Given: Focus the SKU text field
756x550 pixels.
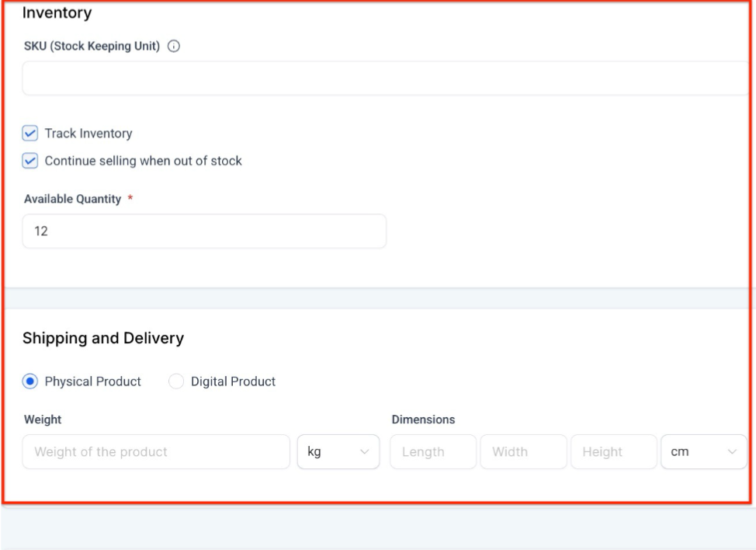Looking at the screenshot, I should pos(384,78).
